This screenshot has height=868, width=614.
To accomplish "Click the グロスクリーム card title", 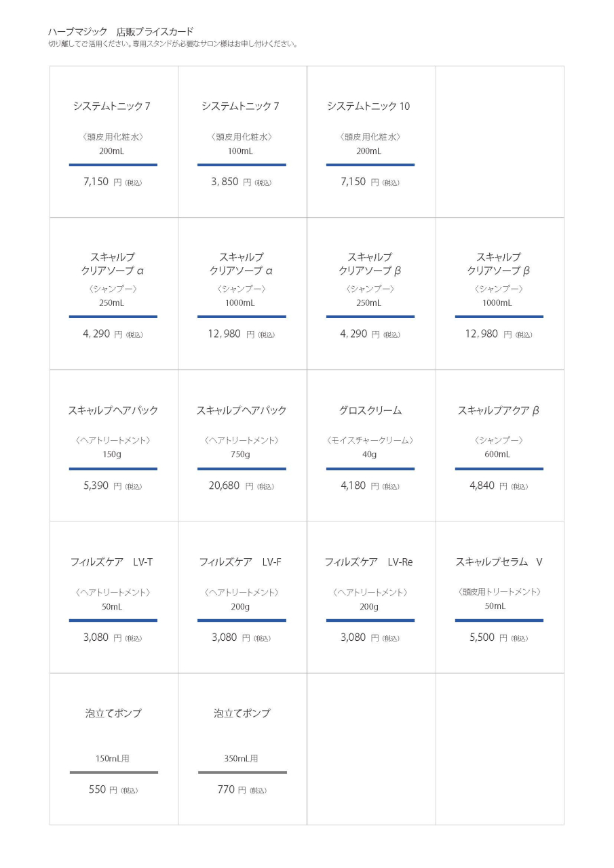I will click(x=370, y=410).
